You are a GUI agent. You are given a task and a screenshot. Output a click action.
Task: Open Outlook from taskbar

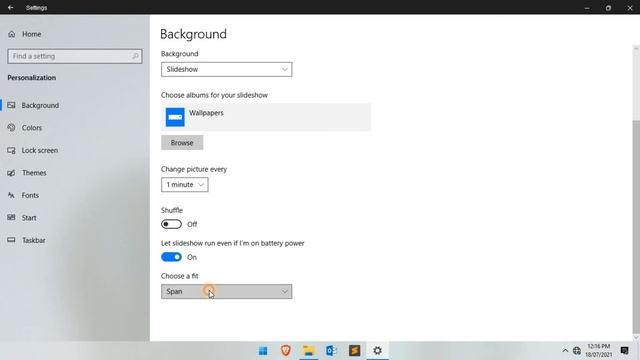coord(331,351)
